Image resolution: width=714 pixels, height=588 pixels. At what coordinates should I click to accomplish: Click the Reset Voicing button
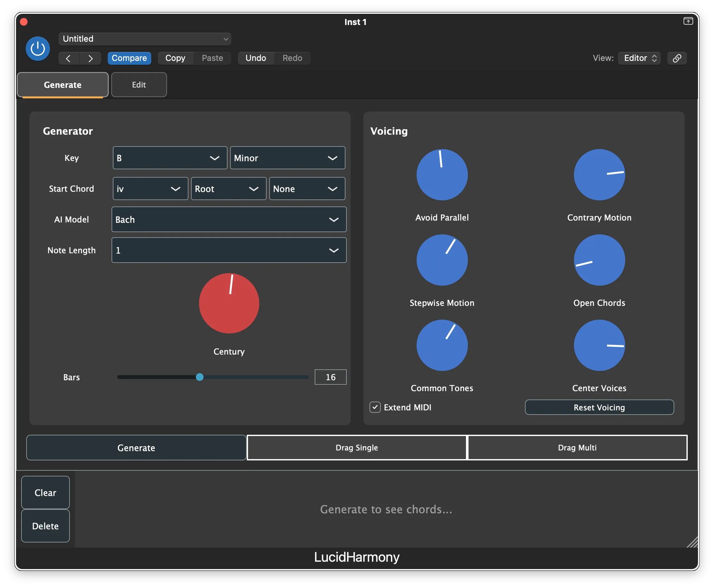[599, 407]
